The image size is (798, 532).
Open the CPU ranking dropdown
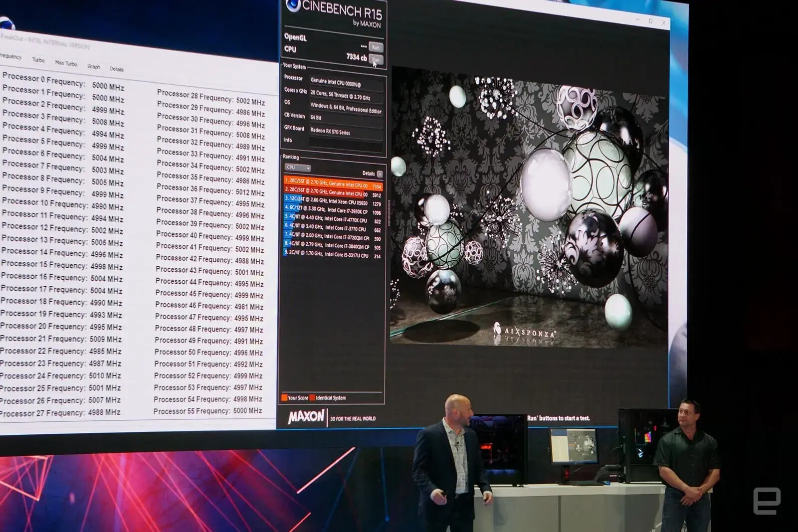[x=298, y=168]
